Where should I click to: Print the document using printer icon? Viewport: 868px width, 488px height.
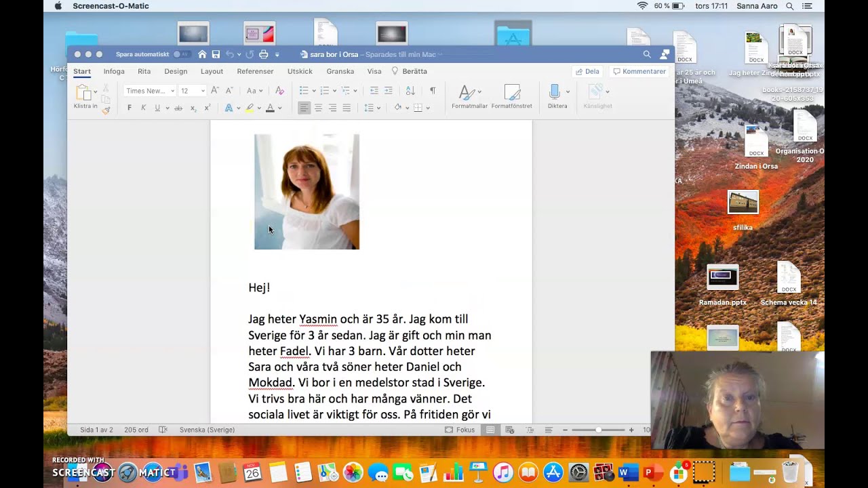point(264,54)
